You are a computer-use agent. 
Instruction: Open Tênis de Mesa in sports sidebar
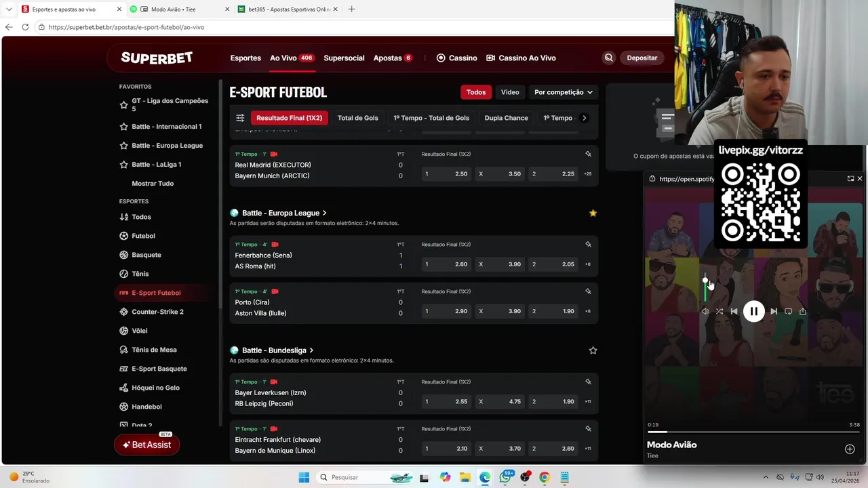pos(154,350)
